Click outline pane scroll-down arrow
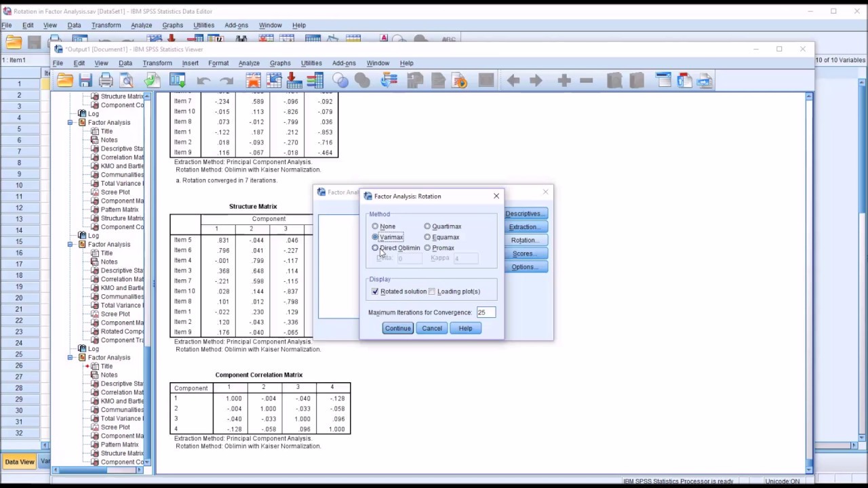This screenshot has height=488, width=868. 147,462
